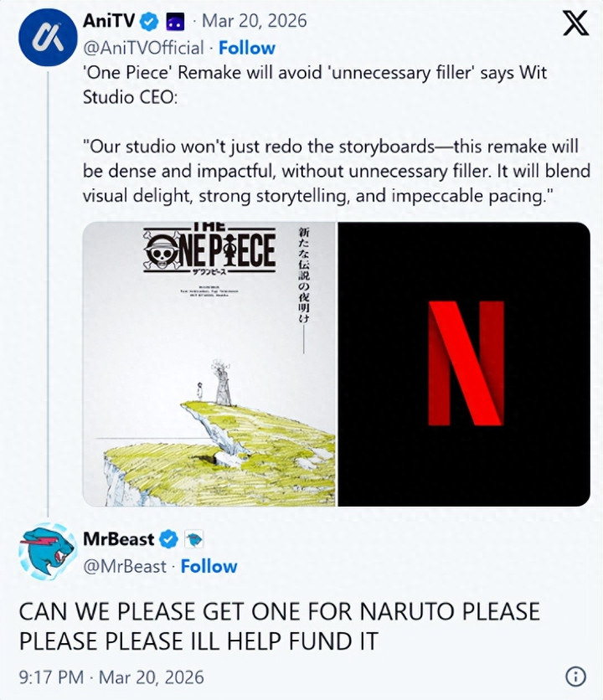603x700 pixels.
Task: Click MrBeast's blue verified checkmark badge
Action: click(169, 540)
